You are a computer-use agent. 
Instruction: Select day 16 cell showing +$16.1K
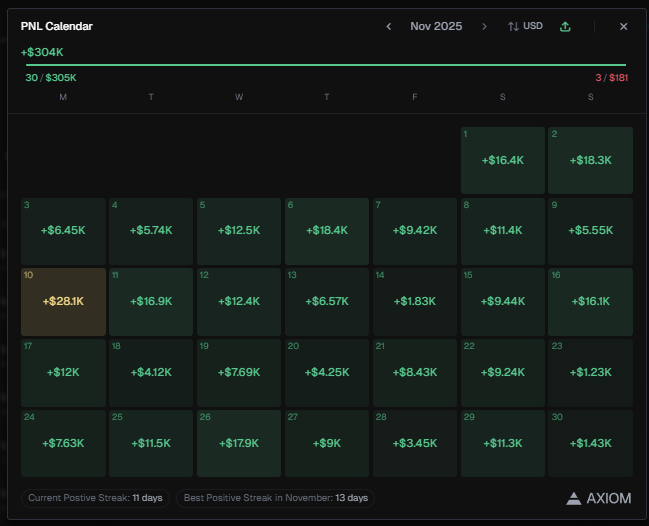590,302
